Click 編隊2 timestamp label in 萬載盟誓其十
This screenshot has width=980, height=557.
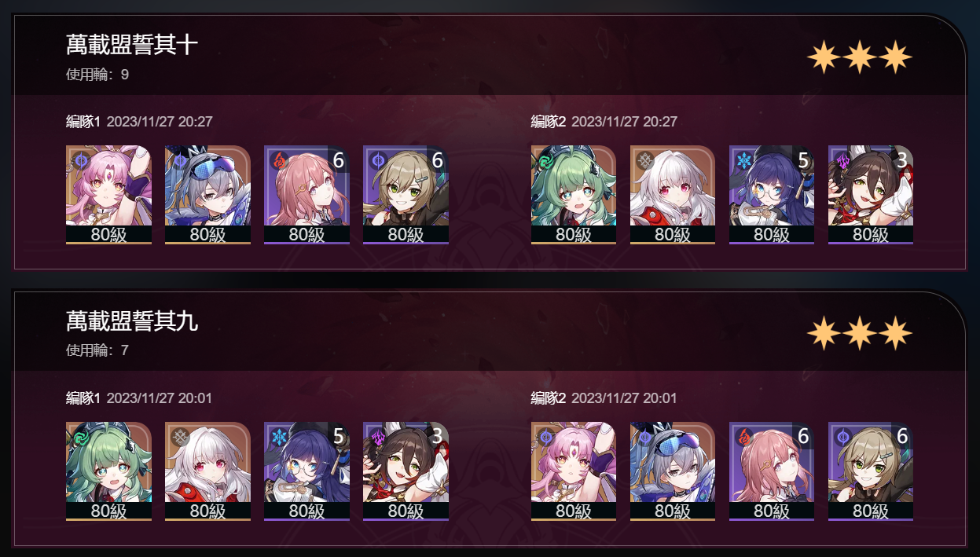[604, 122]
